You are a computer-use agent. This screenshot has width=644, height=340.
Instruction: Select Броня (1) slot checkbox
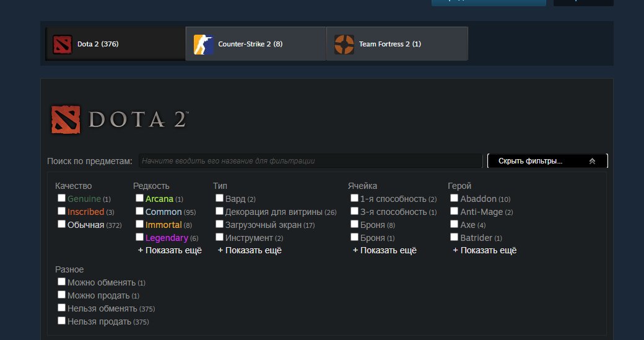pyautogui.click(x=354, y=237)
